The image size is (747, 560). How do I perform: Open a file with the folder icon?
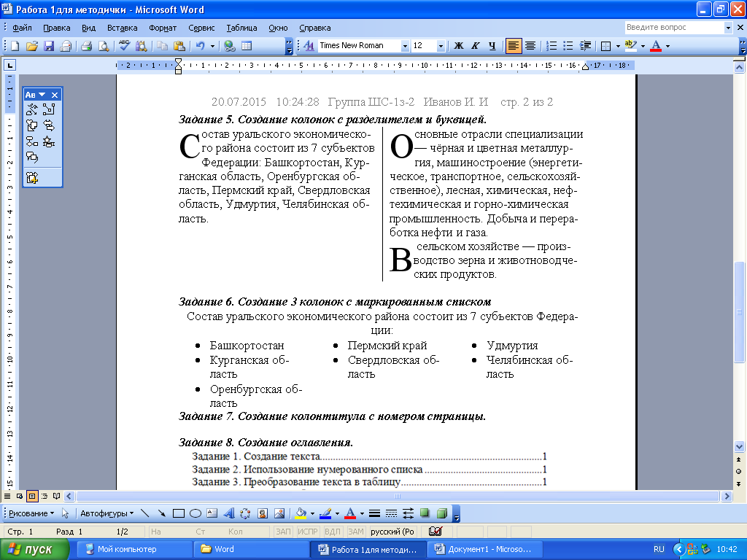32,46
